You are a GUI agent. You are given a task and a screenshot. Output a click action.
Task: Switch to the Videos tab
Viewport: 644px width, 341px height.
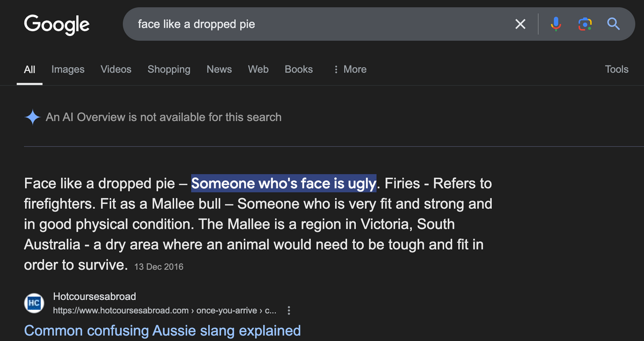click(x=116, y=69)
